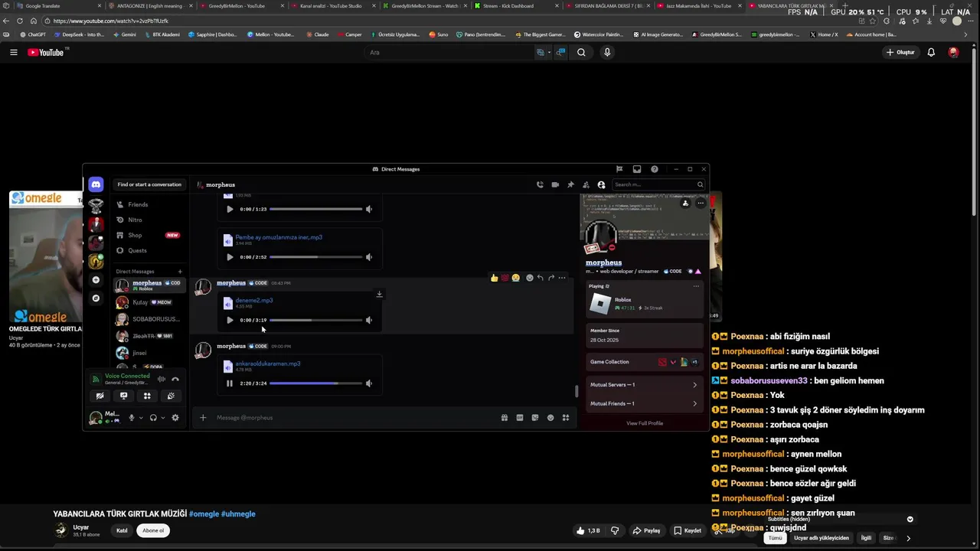Image resolution: width=980 pixels, height=551 pixels.
Task: React with thumbs up emoji on message
Action: point(495,278)
